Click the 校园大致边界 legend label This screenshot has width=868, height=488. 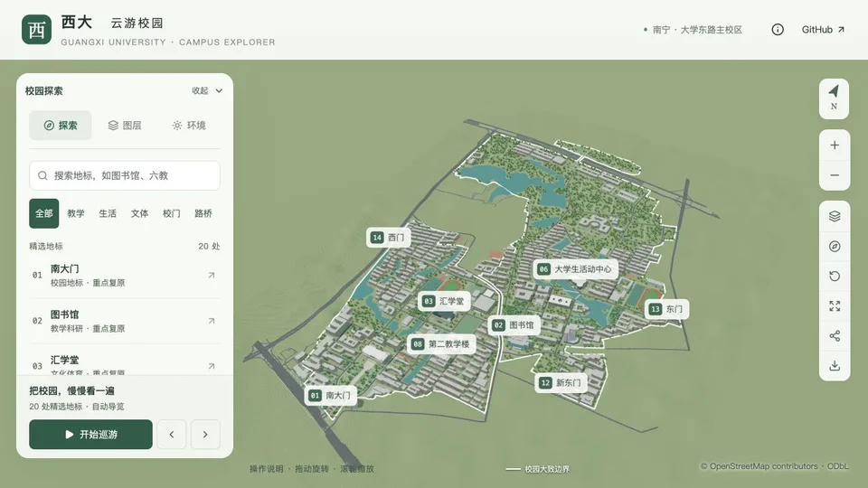pos(547,469)
